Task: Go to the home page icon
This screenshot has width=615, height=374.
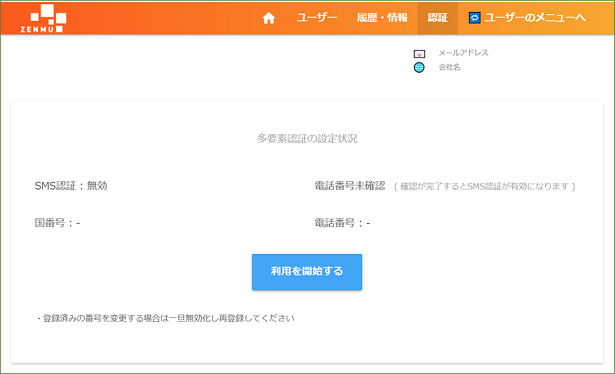Action: click(x=269, y=18)
